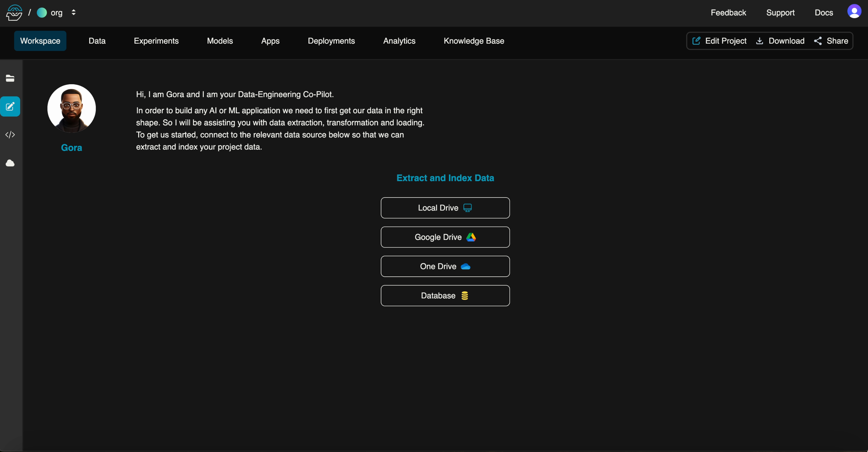Click the org teal circle icon

[42, 13]
